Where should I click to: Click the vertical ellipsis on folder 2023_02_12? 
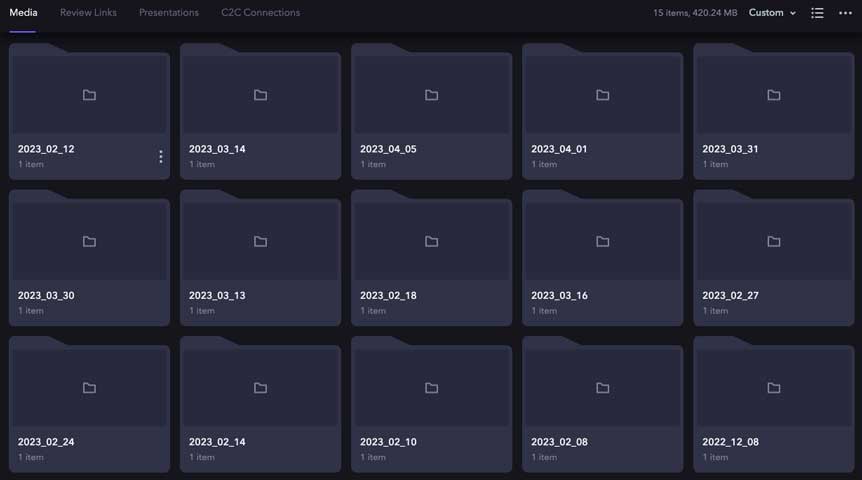tap(161, 157)
